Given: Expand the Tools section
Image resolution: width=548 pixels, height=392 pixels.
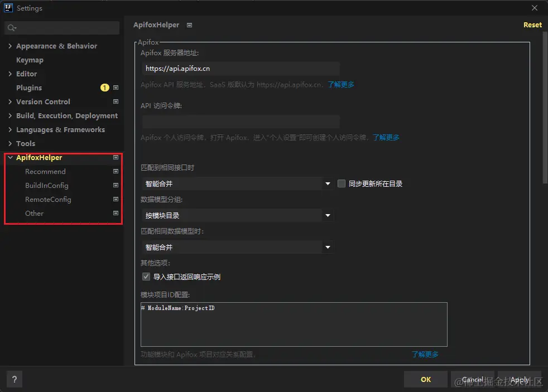Looking at the screenshot, I should coord(10,143).
